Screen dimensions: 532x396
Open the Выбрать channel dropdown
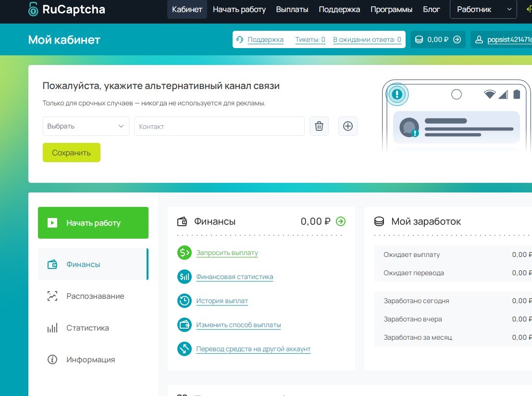[86, 126]
